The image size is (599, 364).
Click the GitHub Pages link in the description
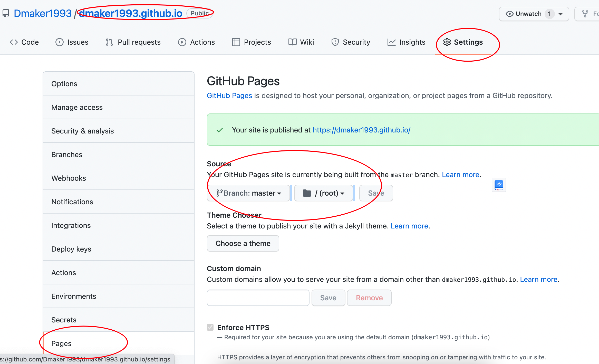pos(229,95)
